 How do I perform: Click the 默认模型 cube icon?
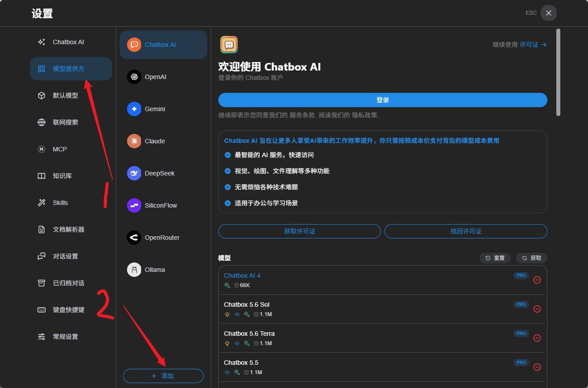point(42,96)
